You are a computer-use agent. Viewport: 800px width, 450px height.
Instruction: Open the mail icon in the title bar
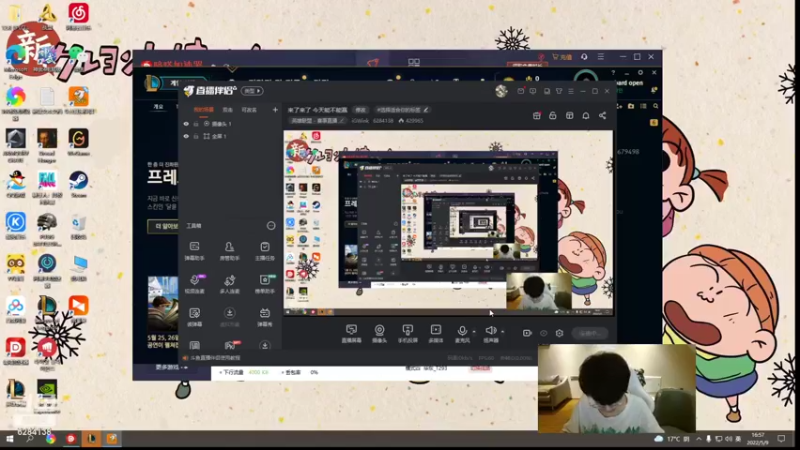[x=520, y=91]
